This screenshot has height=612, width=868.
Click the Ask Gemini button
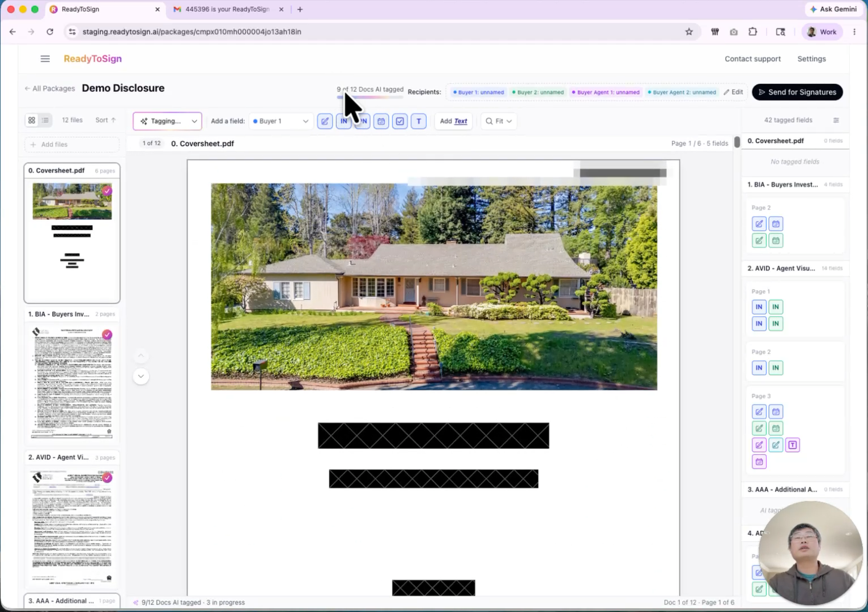tap(833, 9)
